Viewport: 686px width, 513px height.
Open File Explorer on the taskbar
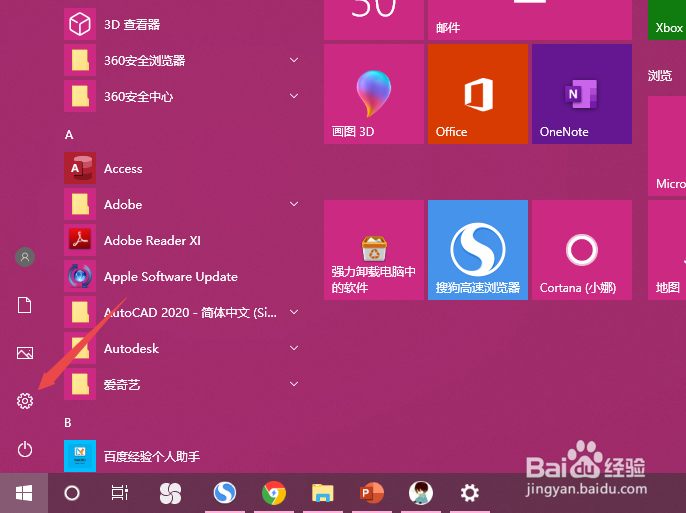pos(323,493)
